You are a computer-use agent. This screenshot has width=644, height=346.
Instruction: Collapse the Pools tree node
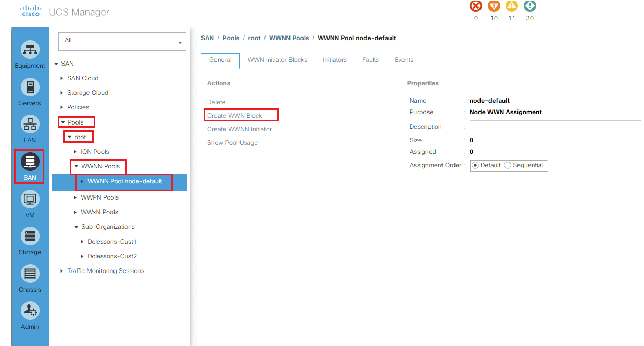point(62,122)
